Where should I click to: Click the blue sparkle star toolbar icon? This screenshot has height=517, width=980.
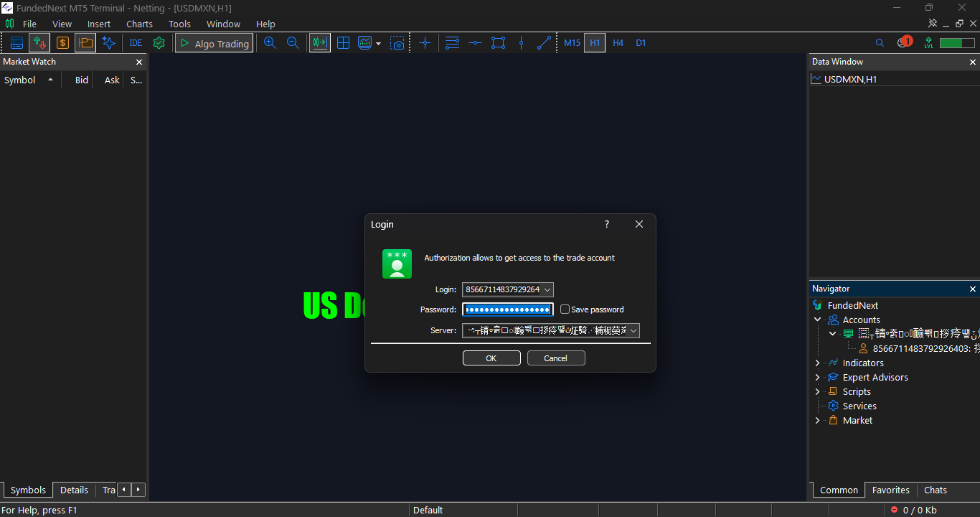[109, 43]
